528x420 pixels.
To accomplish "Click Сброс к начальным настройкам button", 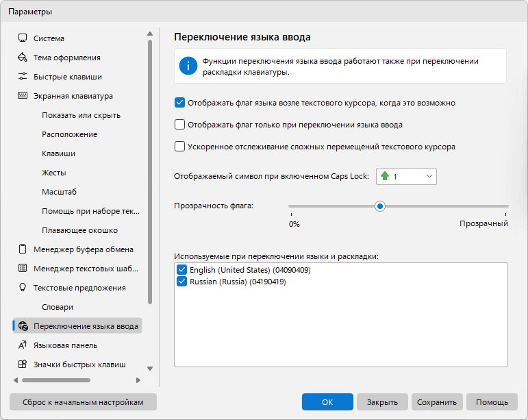I will (83, 402).
